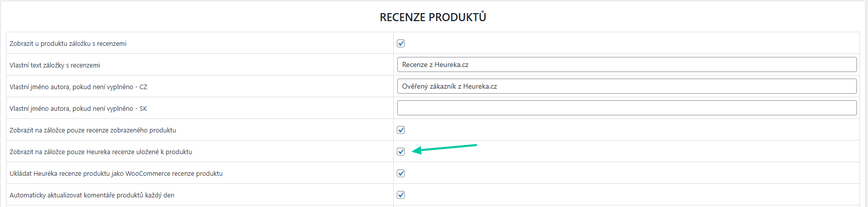The width and height of the screenshot is (868, 207).
Task: Edit the Ověřený zákazník z Heureka.cz field
Action: coord(627,86)
